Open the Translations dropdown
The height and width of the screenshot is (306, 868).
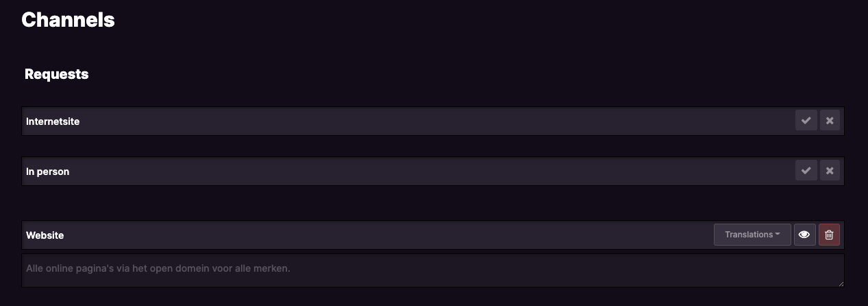point(752,235)
